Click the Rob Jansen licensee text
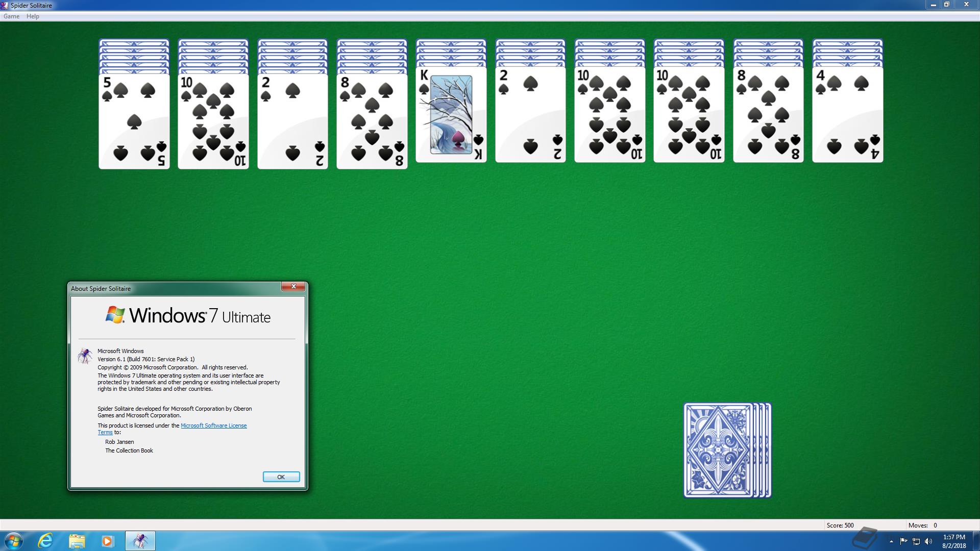 119,442
